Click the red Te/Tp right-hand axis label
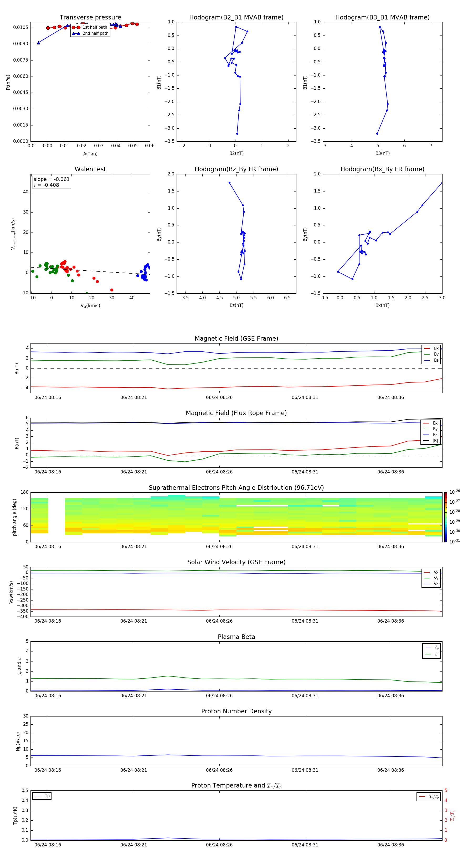This screenshot has height=868, width=473. tap(453, 816)
